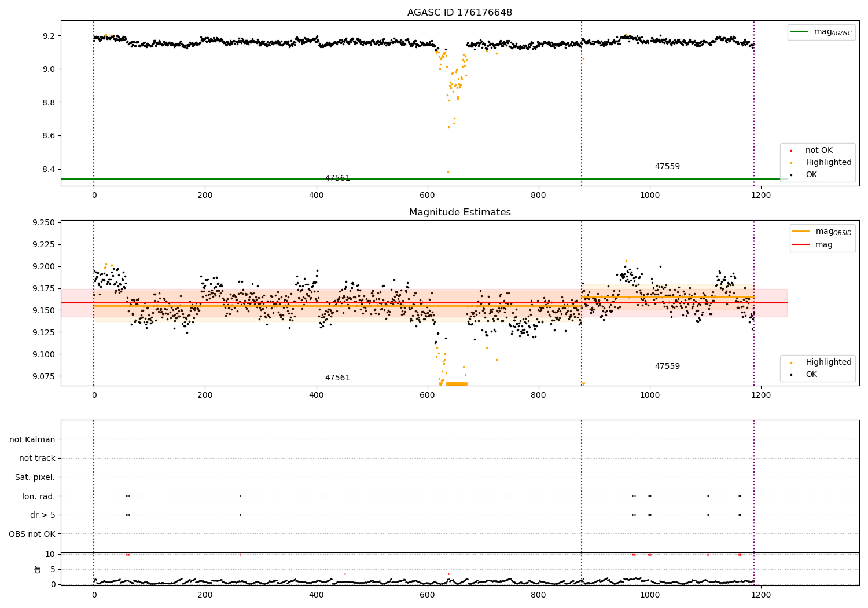Select the mag AGASC legend entry in top plot
The width and height of the screenshot is (868, 608).
click(x=821, y=32)
